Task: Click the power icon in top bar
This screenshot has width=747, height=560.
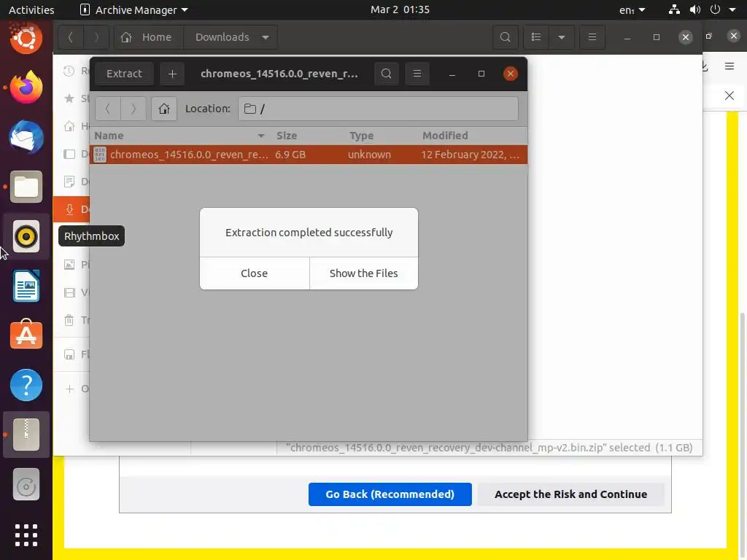Action: (715, 9)
